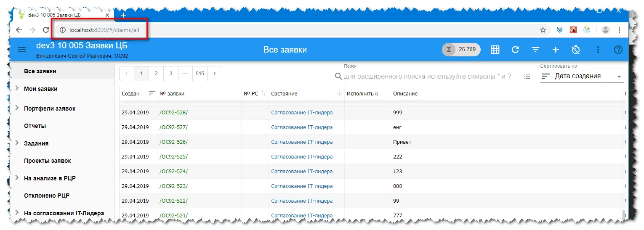Toggle sort direction icon beside Дата создания
The width and height of the screenshot is (644, 230).
pos(546,77)
